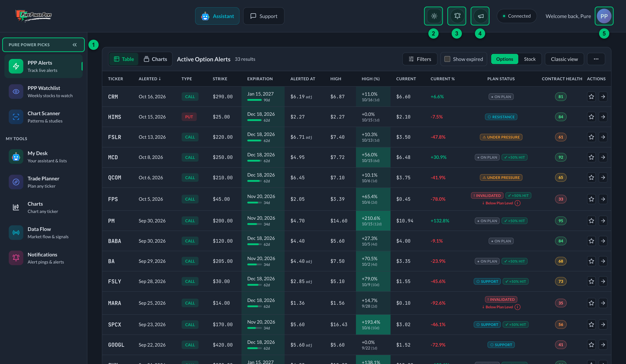Open CRM alert details arrow
This screenshot has height=364, width=626.
coord(603,97)
